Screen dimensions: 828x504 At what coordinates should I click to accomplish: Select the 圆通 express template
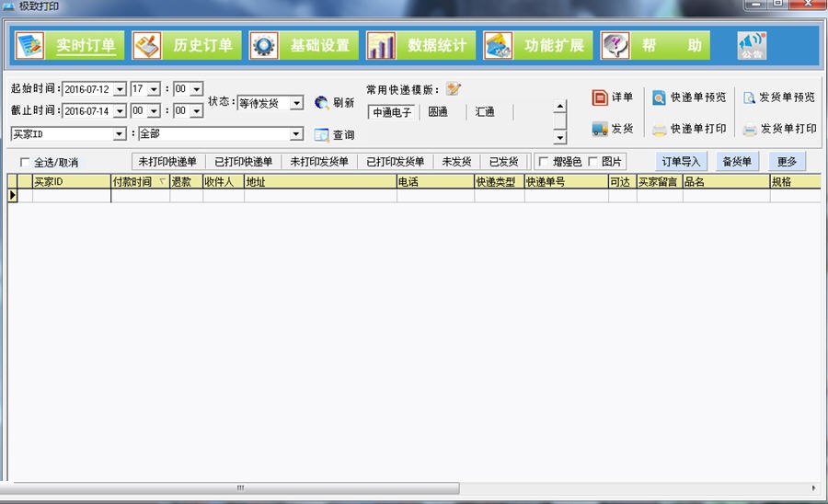tap(438, 112)
